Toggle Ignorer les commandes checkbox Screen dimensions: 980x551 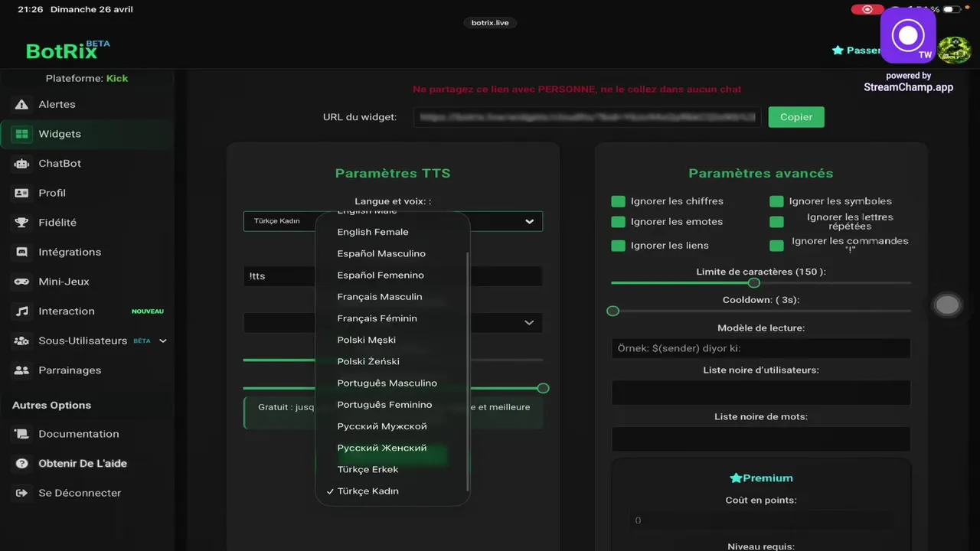pos(776,246)
